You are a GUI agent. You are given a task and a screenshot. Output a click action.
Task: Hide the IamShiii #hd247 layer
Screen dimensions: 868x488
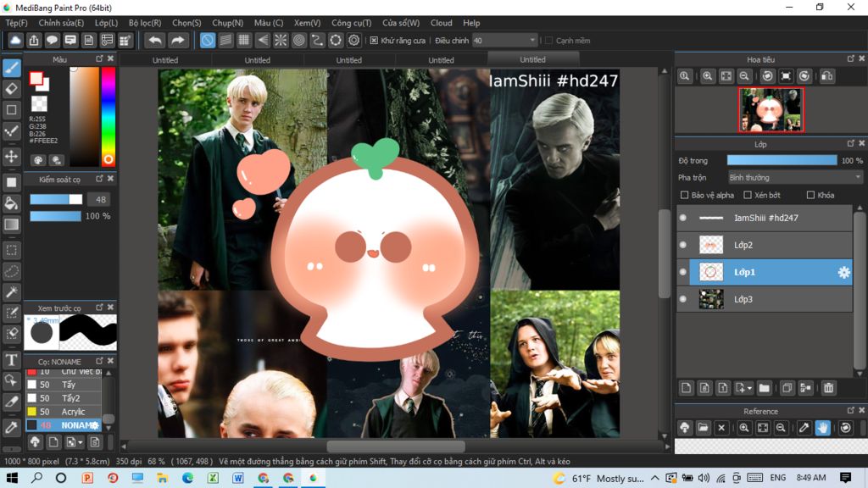[x=683, y=218]
